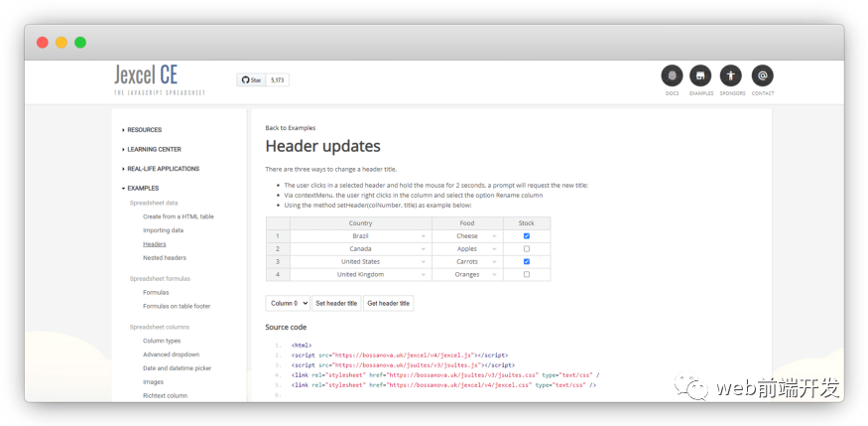This screenshot has height=426, width=868.
Task: Click the Carrots cell
Action: click(466, 261)
